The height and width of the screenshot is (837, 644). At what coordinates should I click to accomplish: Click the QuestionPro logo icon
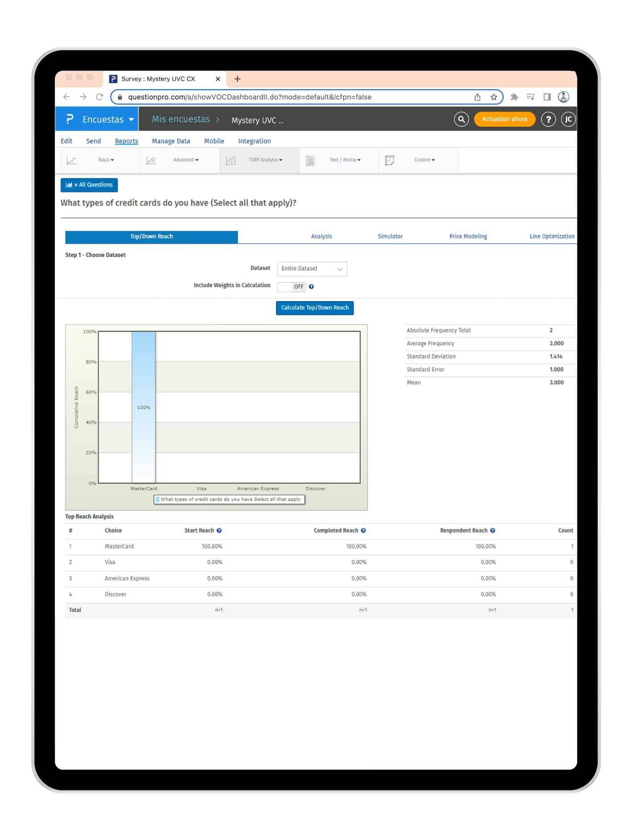69,119
